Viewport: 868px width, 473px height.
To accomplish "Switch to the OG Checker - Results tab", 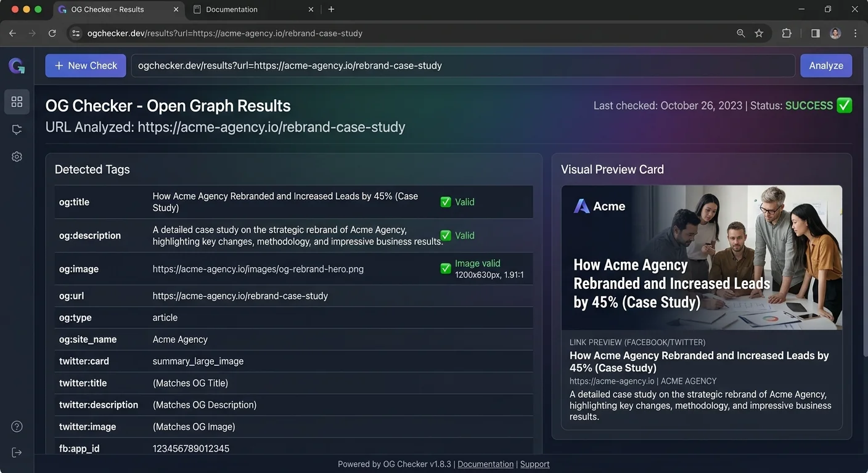I will [x=118, y=9].
